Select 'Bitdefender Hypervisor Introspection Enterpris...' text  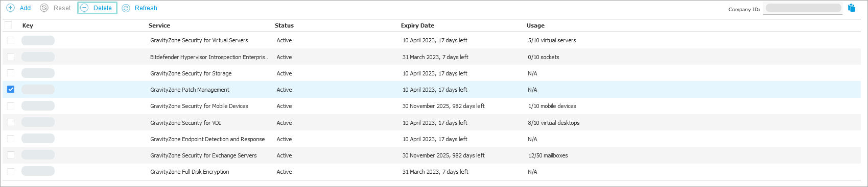[x=209, y=57]
